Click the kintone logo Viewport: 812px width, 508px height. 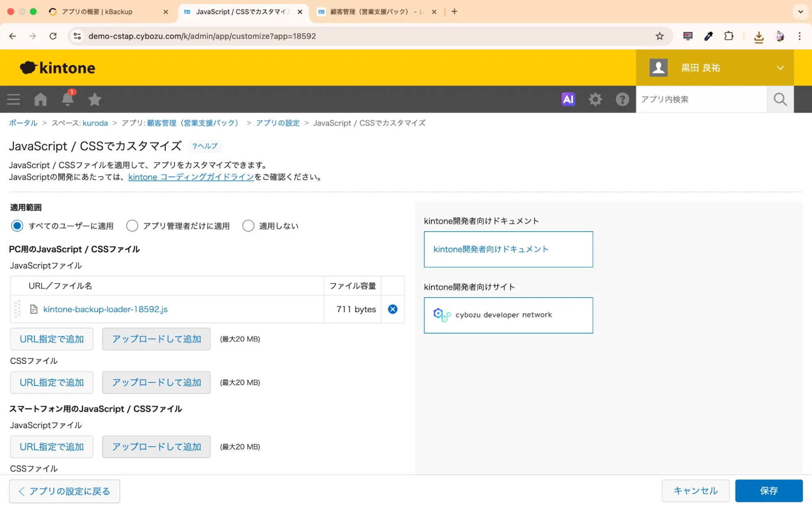(58, 68)
